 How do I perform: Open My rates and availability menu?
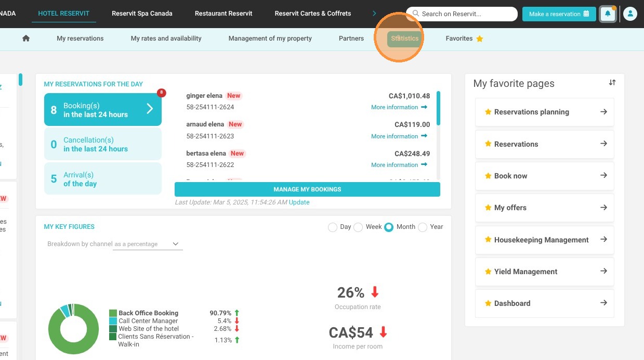click(x=166, y=38)
